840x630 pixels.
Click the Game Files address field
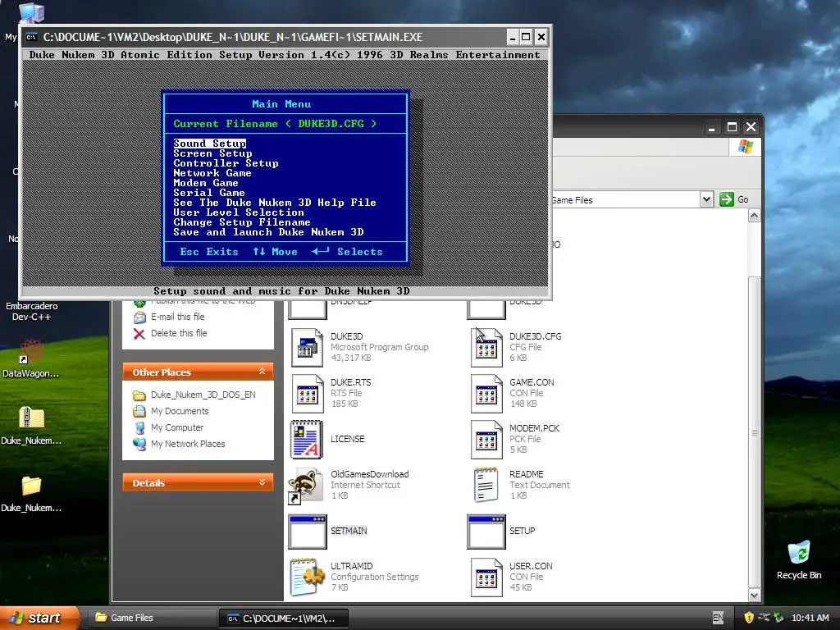[625, 200]
